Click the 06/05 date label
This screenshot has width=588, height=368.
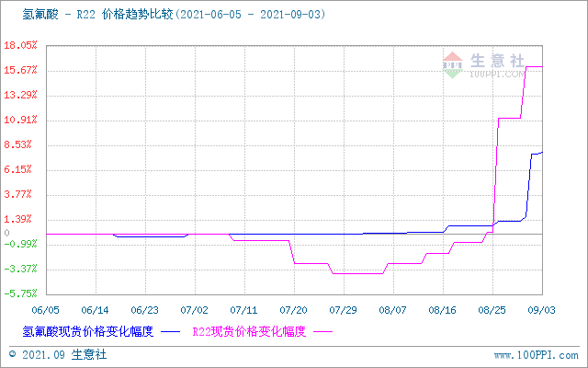pos(46,310)
